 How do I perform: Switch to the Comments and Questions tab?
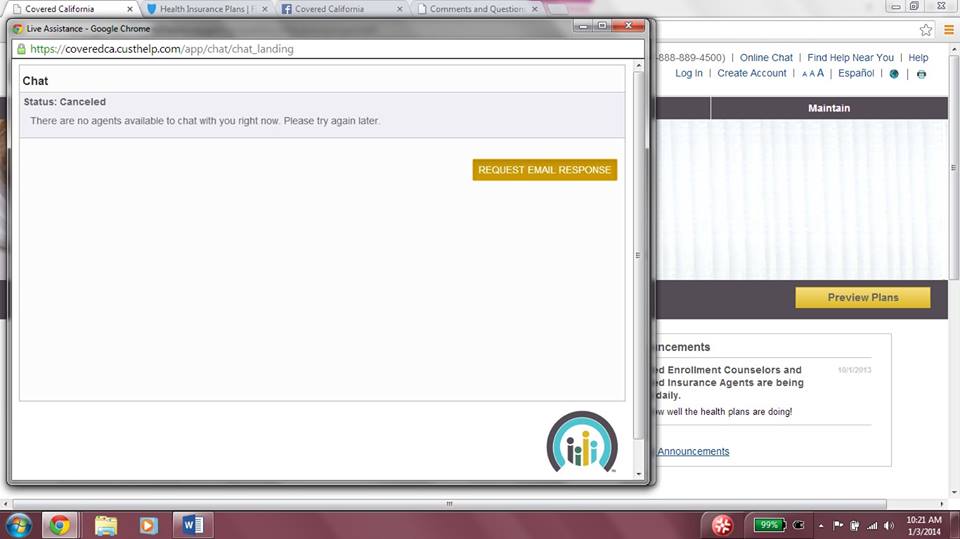pyautogui.click(x=474, y=9)
